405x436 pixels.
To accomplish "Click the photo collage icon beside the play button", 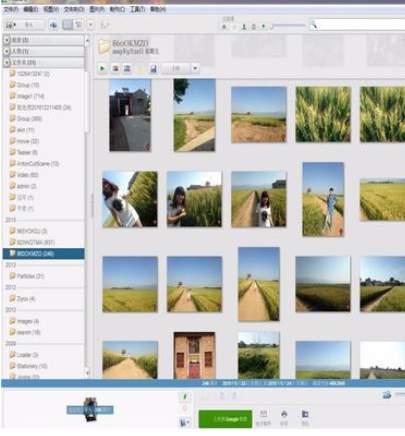I will pyautogui.click(x=115, y=69).
